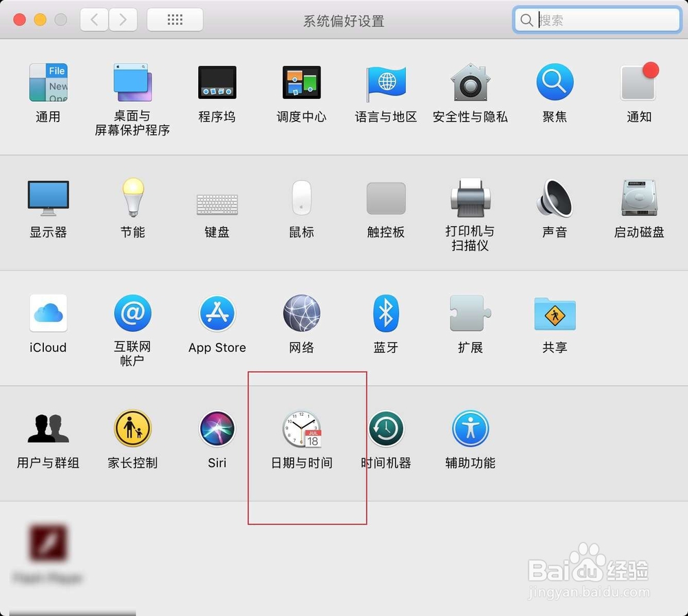Open Siri preferences

(x=217, y=428)
